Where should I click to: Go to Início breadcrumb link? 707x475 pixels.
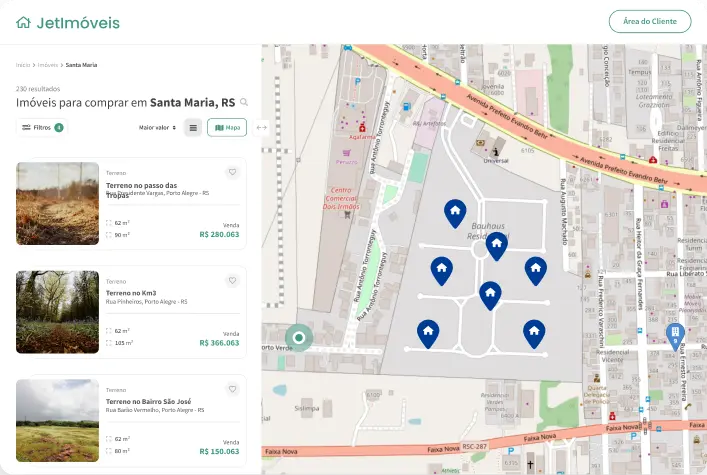(x=23, y=65)
